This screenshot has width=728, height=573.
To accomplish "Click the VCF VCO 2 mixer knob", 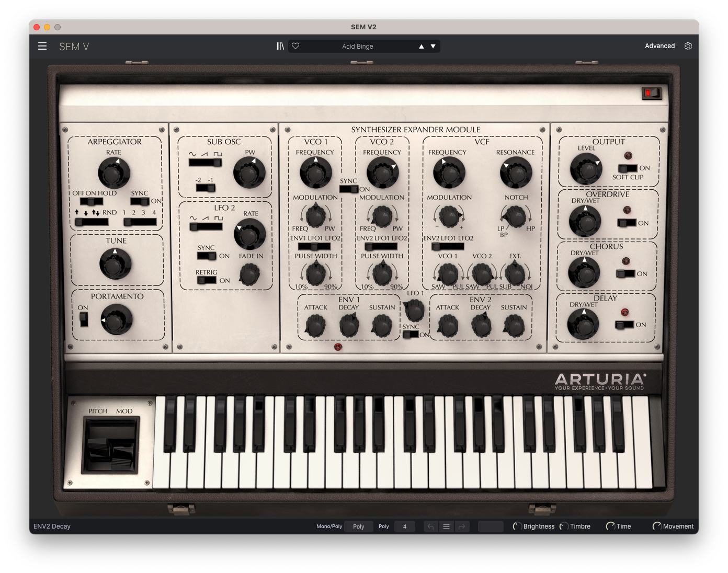I will click(482, 273).
